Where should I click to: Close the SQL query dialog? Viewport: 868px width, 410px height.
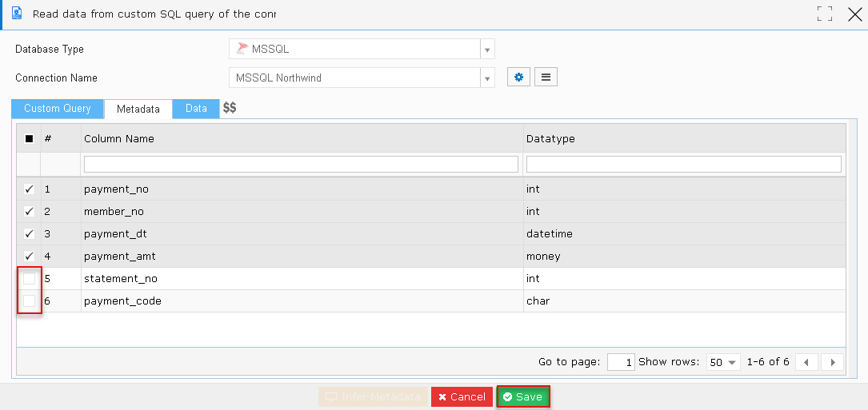[x=855, y=14]
